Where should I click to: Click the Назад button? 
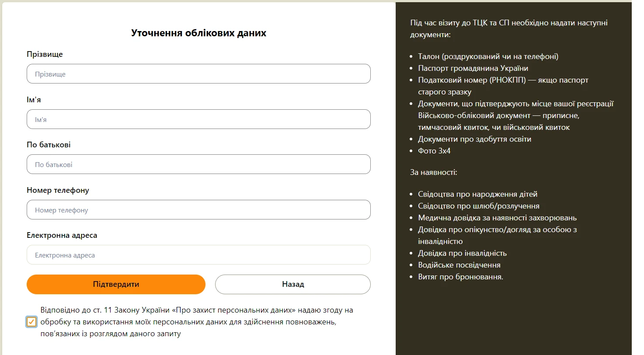(292, 284)
